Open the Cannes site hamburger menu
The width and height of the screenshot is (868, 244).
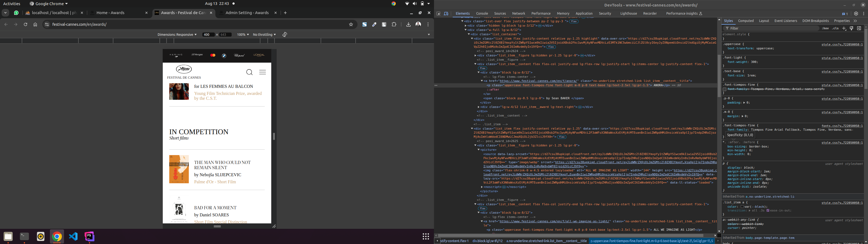tap(263, 72)
